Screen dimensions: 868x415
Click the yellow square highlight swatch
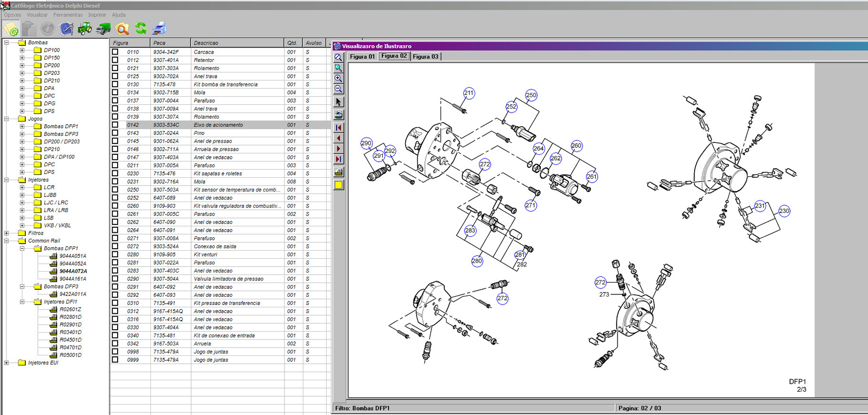point(338,185)
